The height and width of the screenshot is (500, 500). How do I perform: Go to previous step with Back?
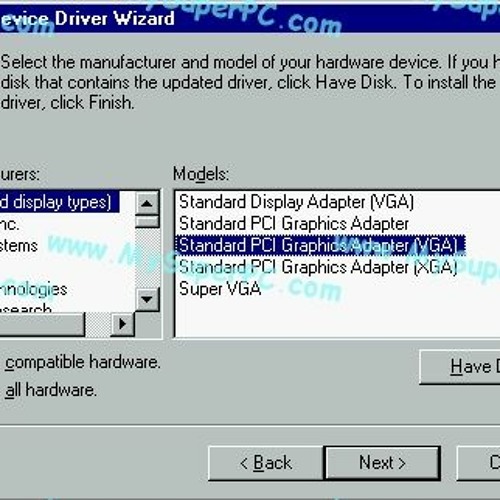[x=266, y=463]
